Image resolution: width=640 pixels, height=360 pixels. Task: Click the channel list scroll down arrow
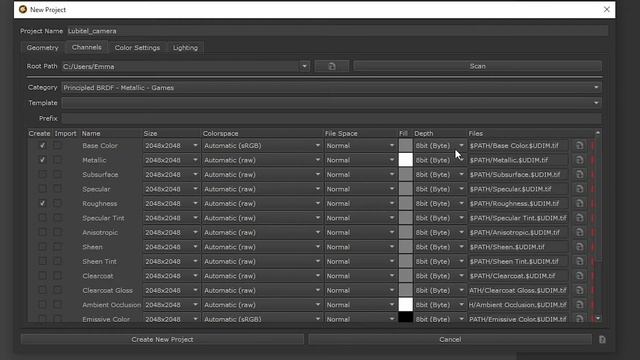pos(598,318)
